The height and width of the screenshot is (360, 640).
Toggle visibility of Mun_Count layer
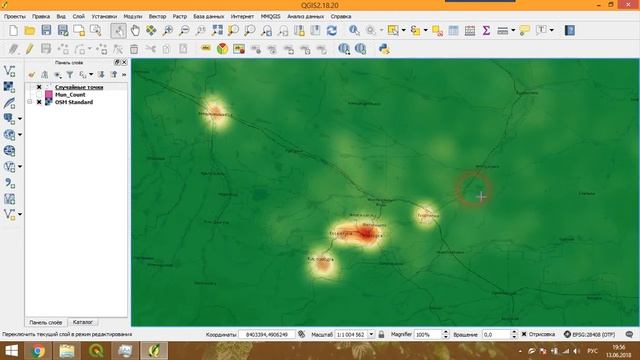click(x=39, y=95)
